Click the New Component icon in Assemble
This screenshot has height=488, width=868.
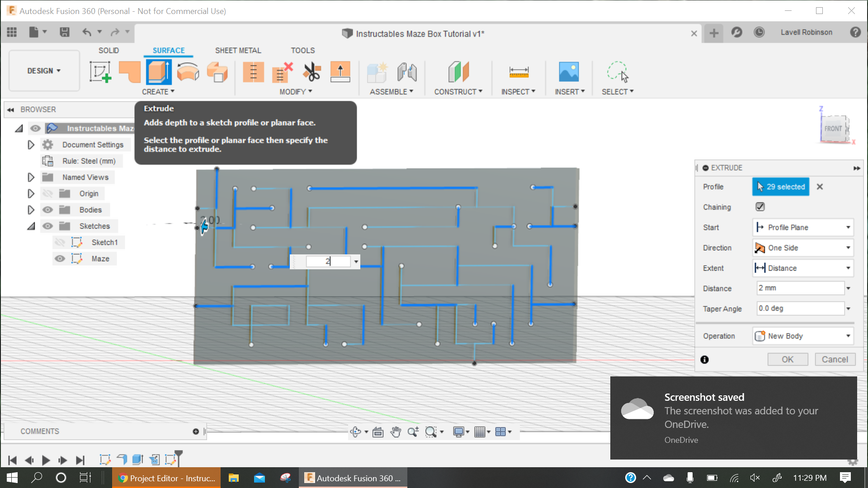pos(377,72)
